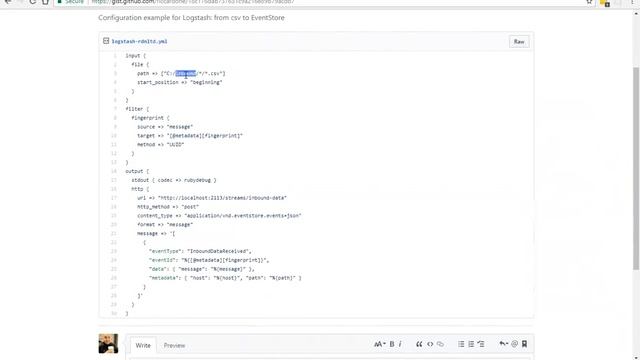Screen dimensions: 640x360
Task: Click the 'content_type' code line
Action: [219, 216]
